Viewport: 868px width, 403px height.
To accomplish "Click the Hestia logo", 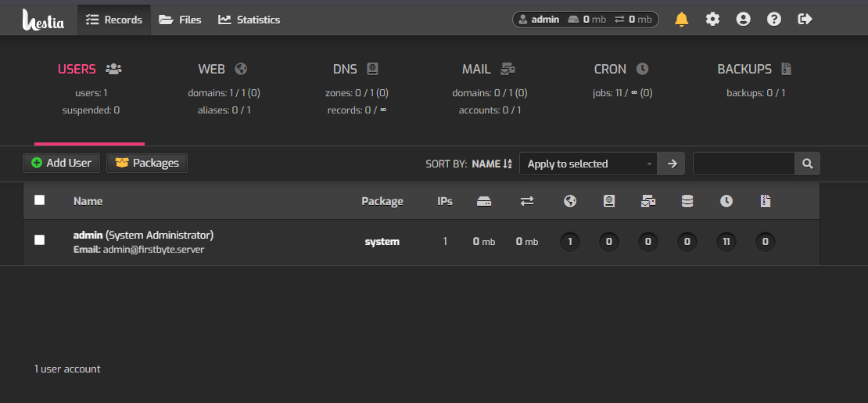I will [x=43, y=20].
